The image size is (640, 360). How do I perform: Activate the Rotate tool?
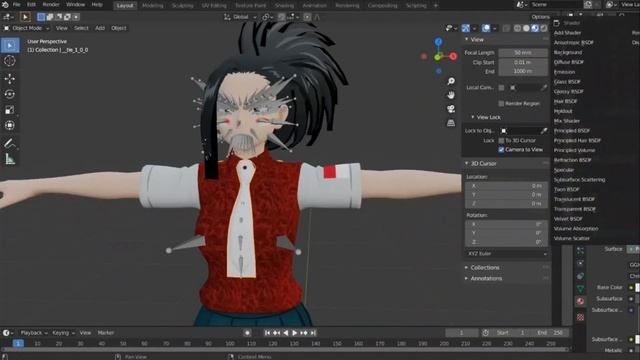tap(10, 94)
